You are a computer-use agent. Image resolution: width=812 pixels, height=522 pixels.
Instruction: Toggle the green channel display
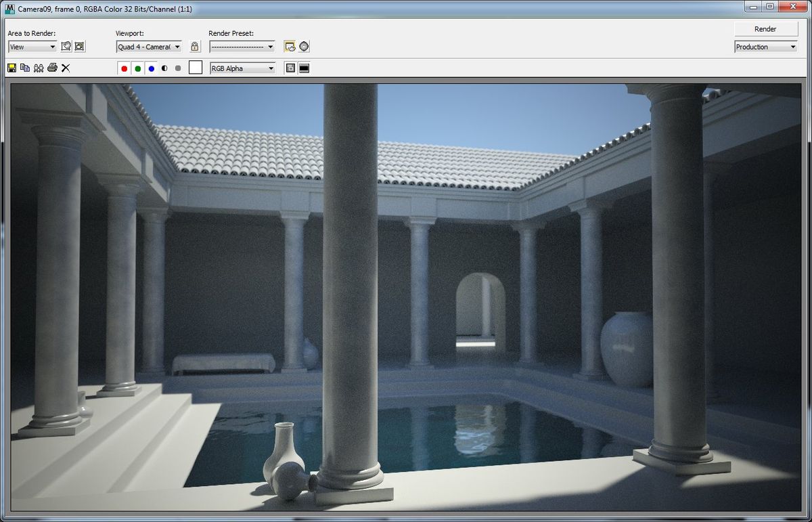pyautogui.click(x=138, y=68)
